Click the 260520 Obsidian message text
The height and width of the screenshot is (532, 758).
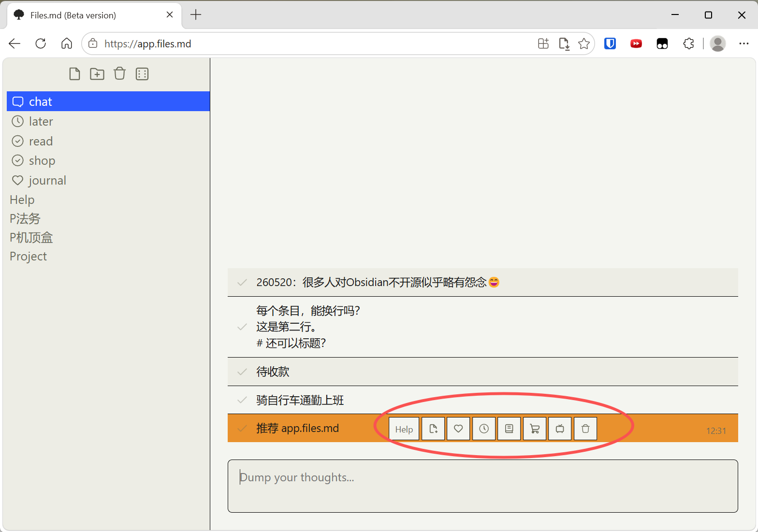(378, 282)
